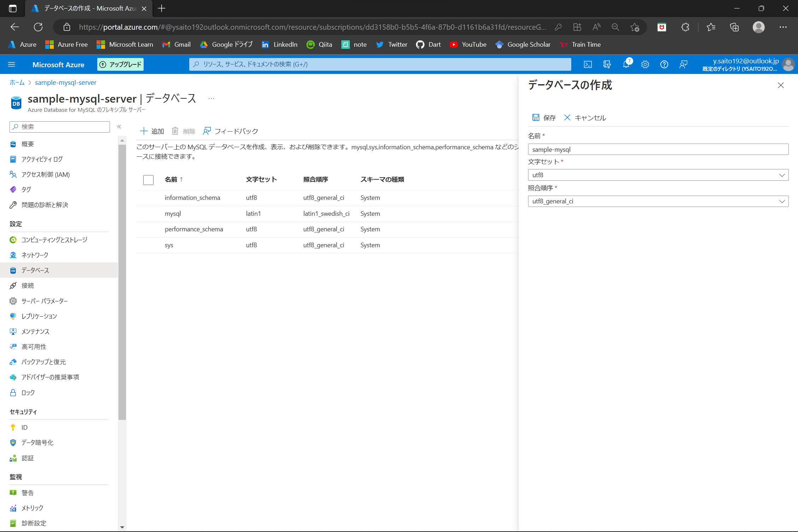Edit the database 名前 field
This screenshot has height=532, width=798.
click(x=658, y=149)
